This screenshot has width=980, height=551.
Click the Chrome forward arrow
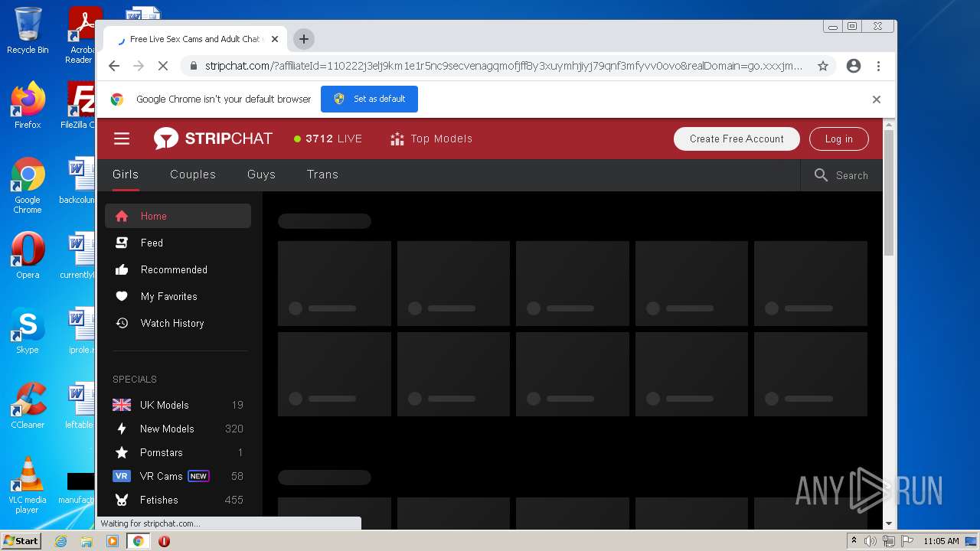pos(139,66)
